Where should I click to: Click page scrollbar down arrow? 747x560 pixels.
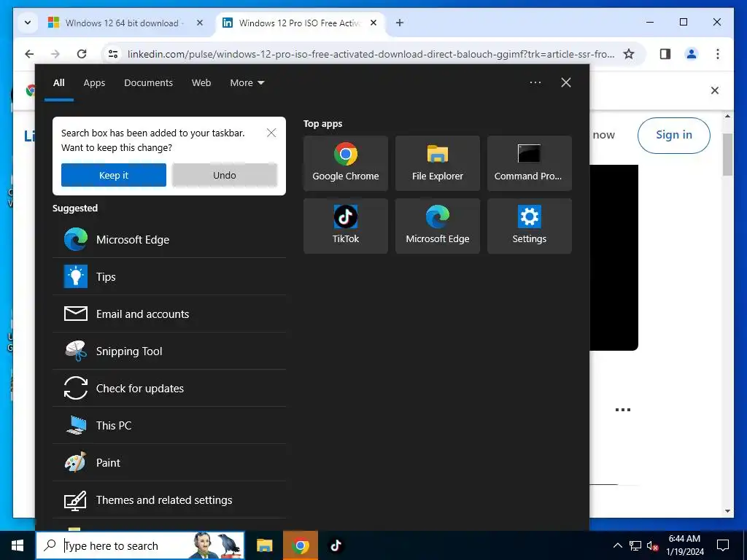(727, 511)
